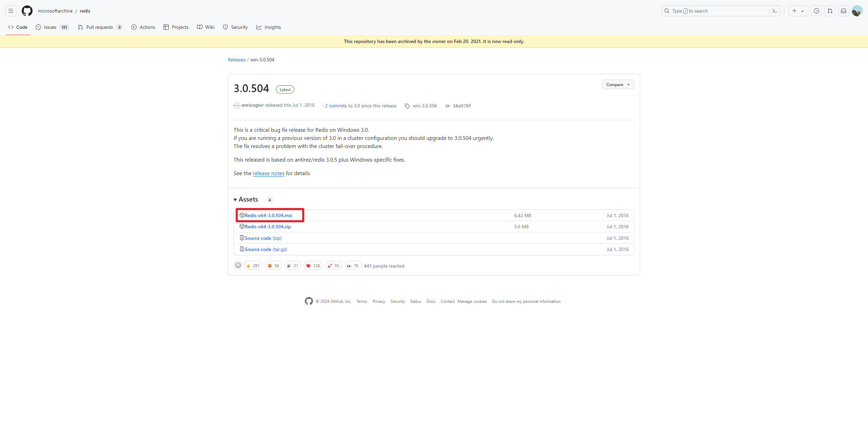Open the notifications inbox icon
This screenshot has height=442, width=868.
tap(844, 11)
